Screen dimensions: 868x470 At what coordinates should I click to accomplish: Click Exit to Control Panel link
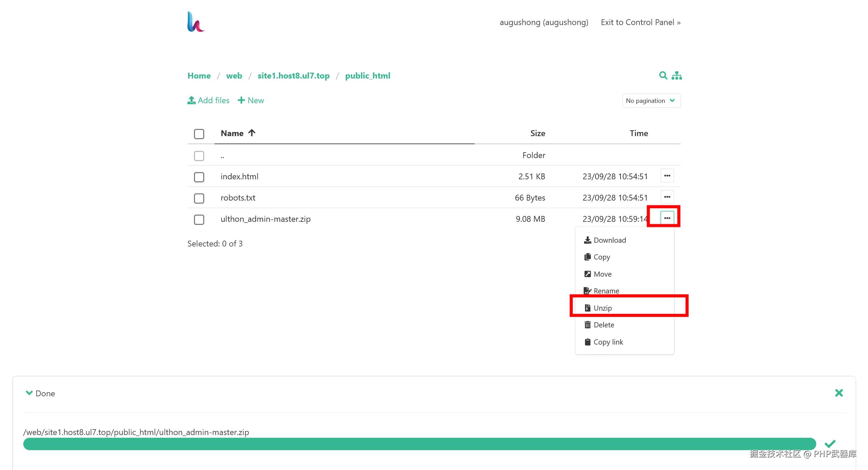[640, 22]
